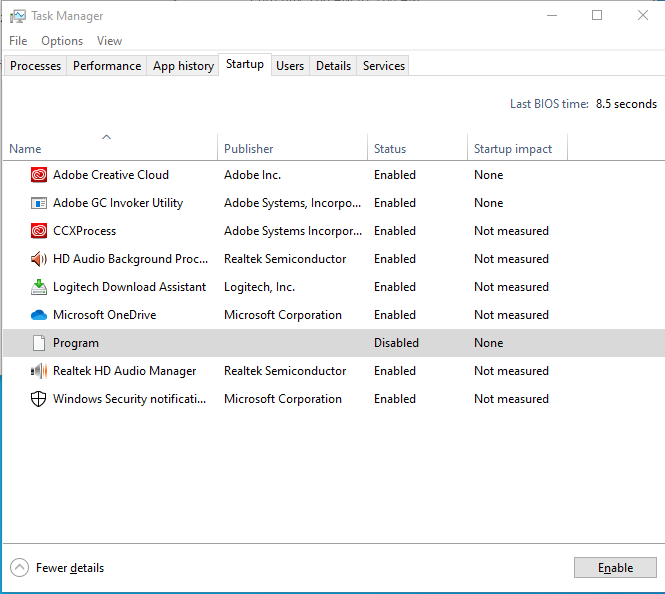Click the CCXProcess row icon
Viewport: 665px width, 594px height.
(39, 231)
